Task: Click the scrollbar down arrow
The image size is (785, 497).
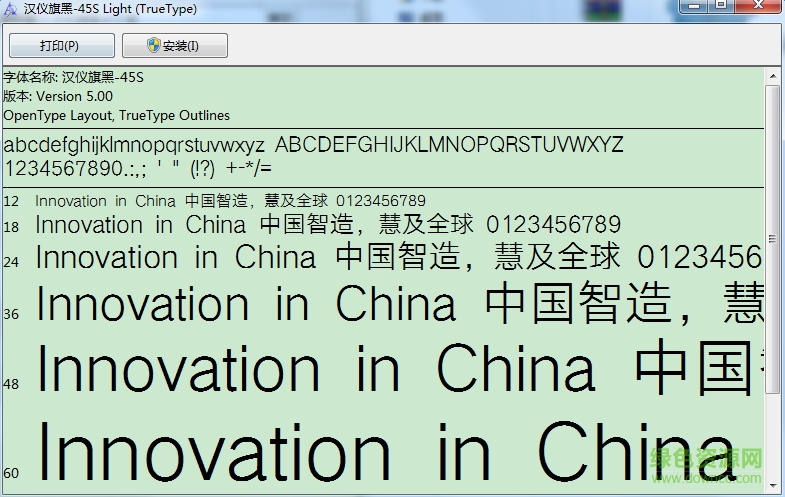Action: 772,485
